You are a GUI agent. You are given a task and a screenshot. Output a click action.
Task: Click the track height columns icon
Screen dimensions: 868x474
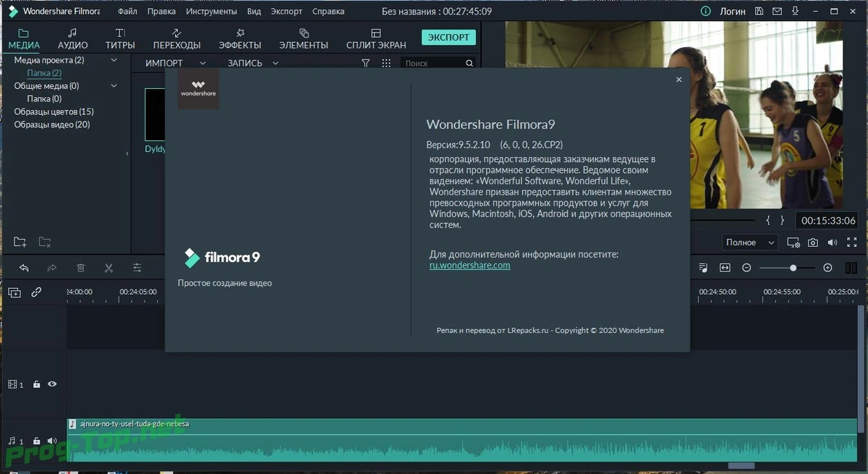coord(851,268)
